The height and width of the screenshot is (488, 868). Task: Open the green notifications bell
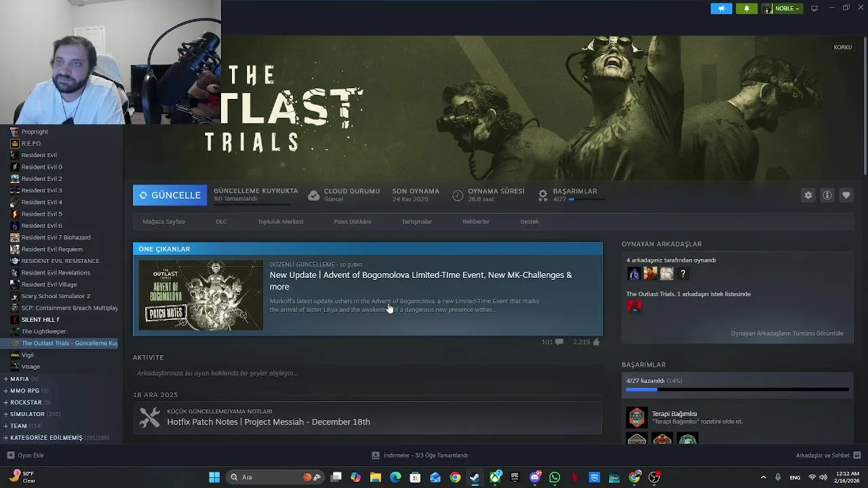tap(747, 8)
